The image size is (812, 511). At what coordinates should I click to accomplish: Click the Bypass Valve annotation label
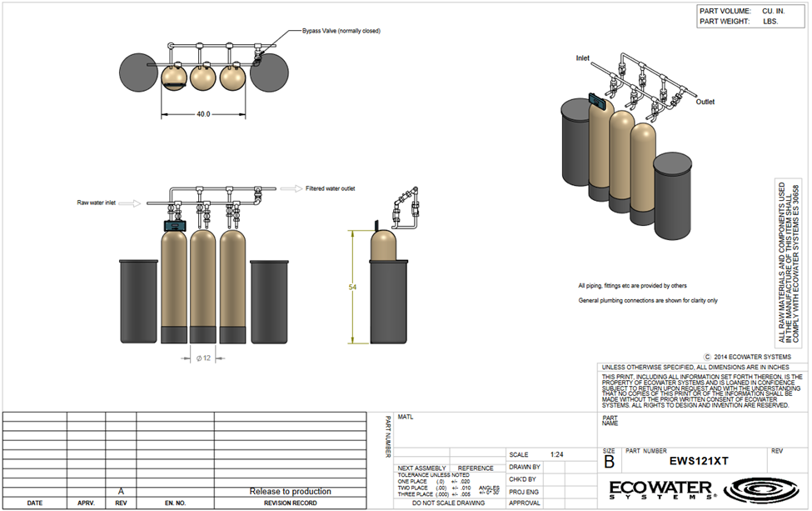(x=341, y=31)
